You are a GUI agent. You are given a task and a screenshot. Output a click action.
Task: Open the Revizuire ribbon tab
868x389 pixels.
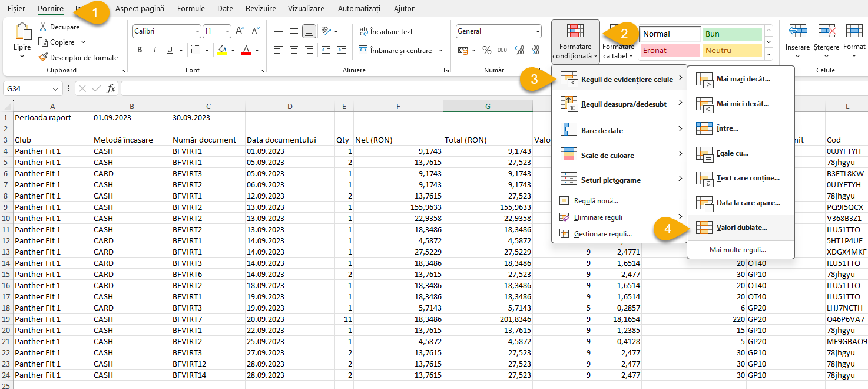(260, 8)
